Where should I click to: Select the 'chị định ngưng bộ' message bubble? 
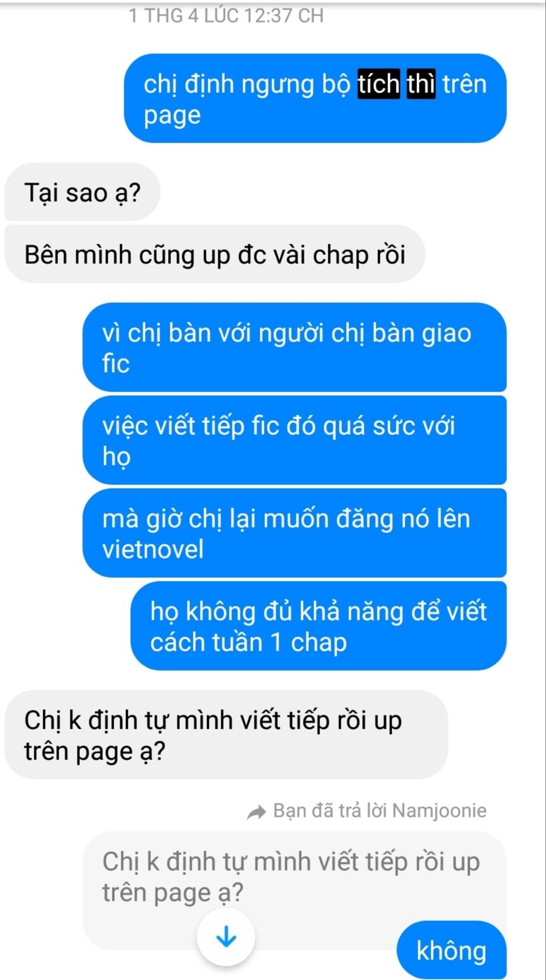(315, 98)
